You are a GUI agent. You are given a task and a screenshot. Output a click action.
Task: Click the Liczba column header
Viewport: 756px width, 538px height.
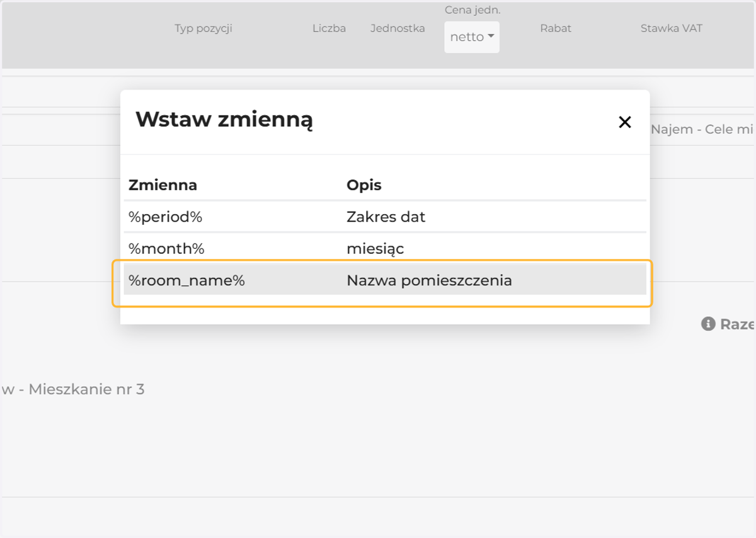(x=329, y=28)
